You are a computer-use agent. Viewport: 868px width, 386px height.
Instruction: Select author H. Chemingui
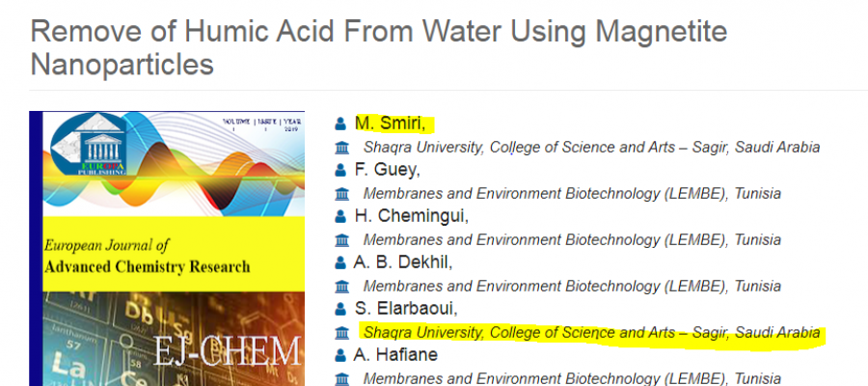[x=412, y=216]
